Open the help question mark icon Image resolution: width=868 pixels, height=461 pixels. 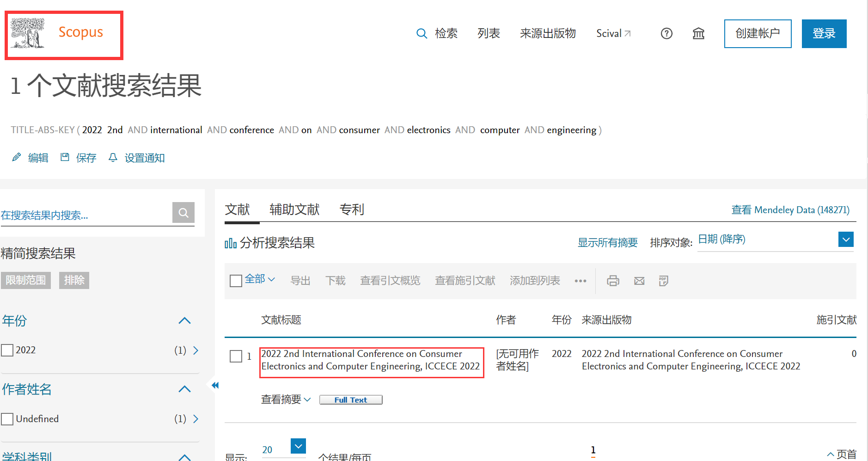pos(666,33)
